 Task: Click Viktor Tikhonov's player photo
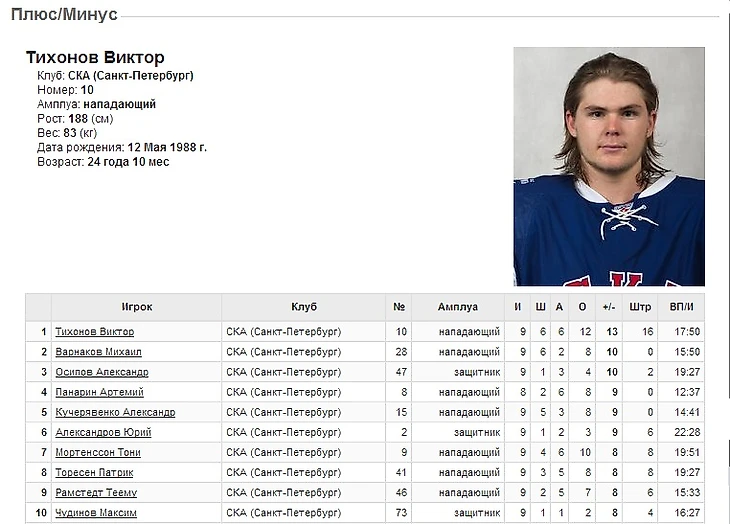(x=609, y=166)
